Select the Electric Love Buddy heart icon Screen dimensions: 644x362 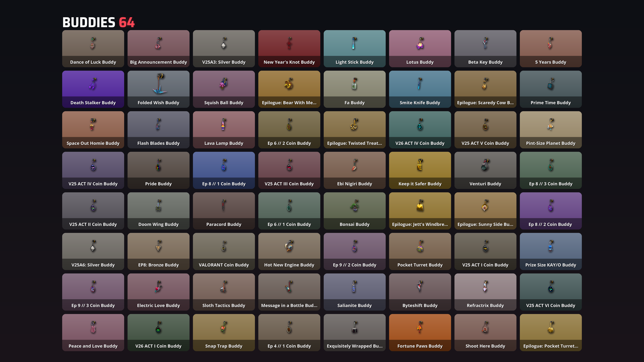(x=158, y=287)
